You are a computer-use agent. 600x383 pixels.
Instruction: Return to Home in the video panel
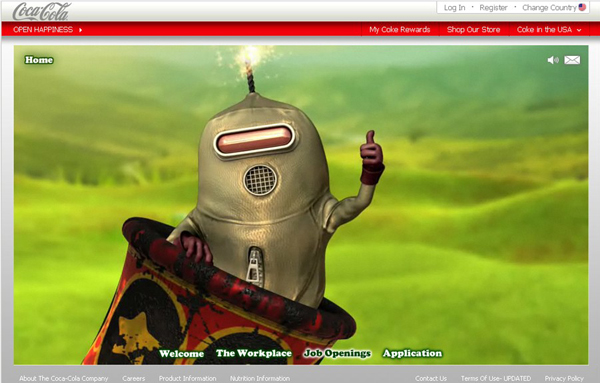pyautogui.click(x=39, y=60)
